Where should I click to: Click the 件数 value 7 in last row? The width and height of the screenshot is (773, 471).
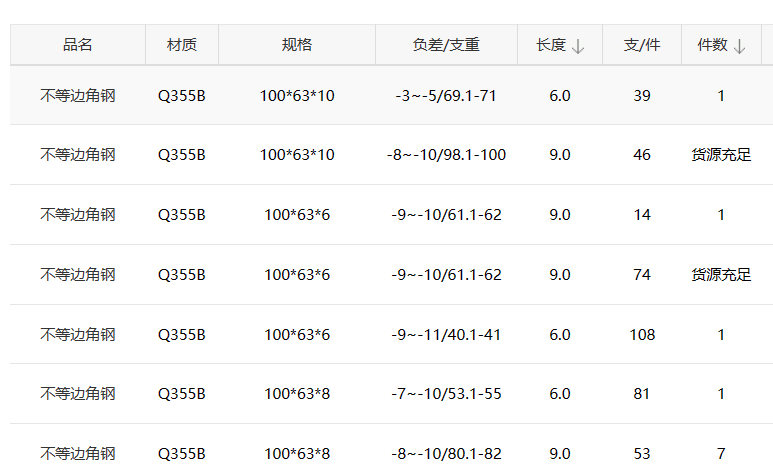click(x=721, y=454)
